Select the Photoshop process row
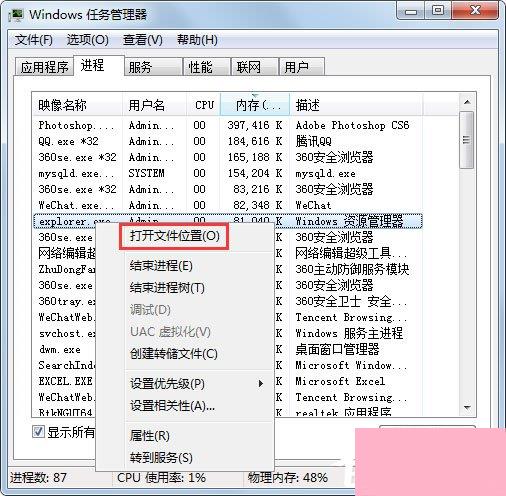This screenshot has height=496, width=506. coord(228,125)
